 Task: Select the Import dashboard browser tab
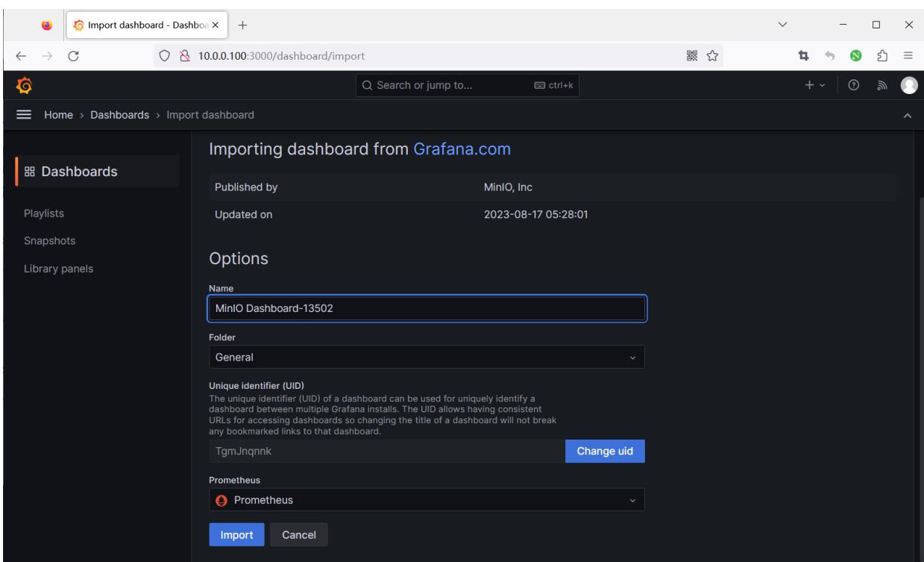click(145, 25)
